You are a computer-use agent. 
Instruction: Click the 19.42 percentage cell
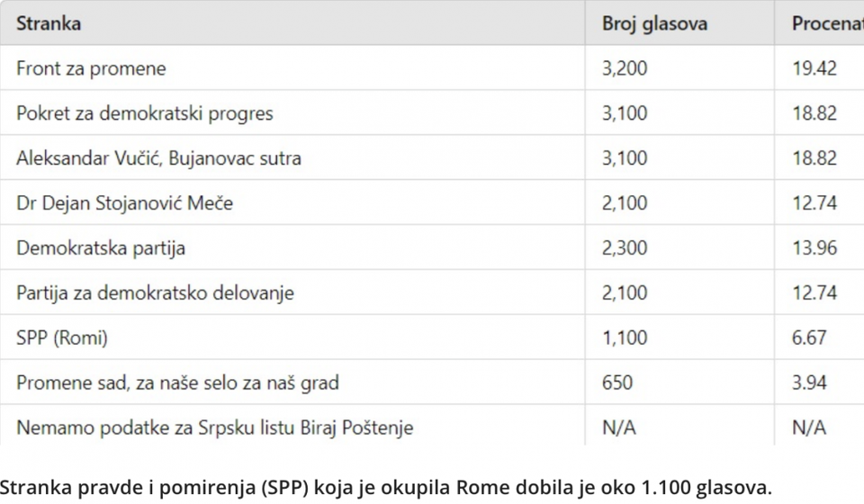point(814,68)
